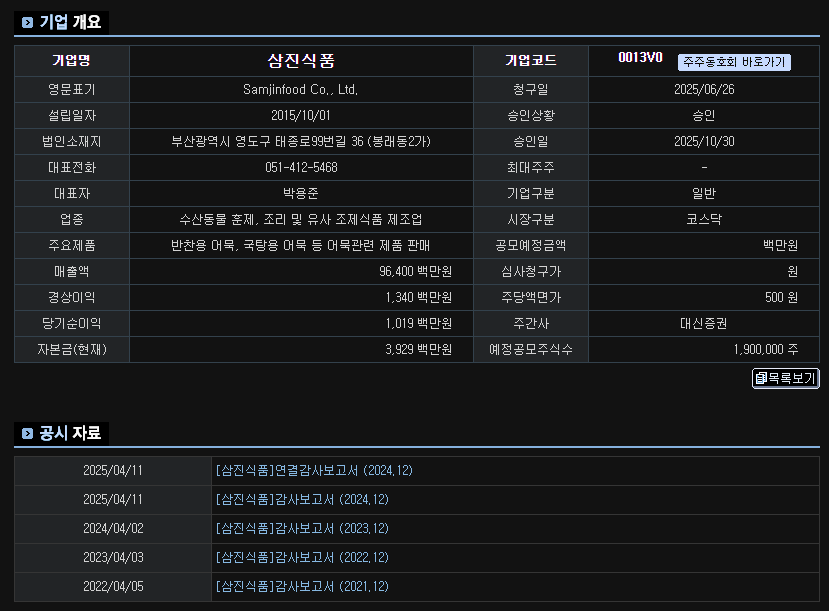Select the address 부산광역시 영도구 태종로99번길 36
The width and height of the screenshot is (829, 611).
(268, 142)
